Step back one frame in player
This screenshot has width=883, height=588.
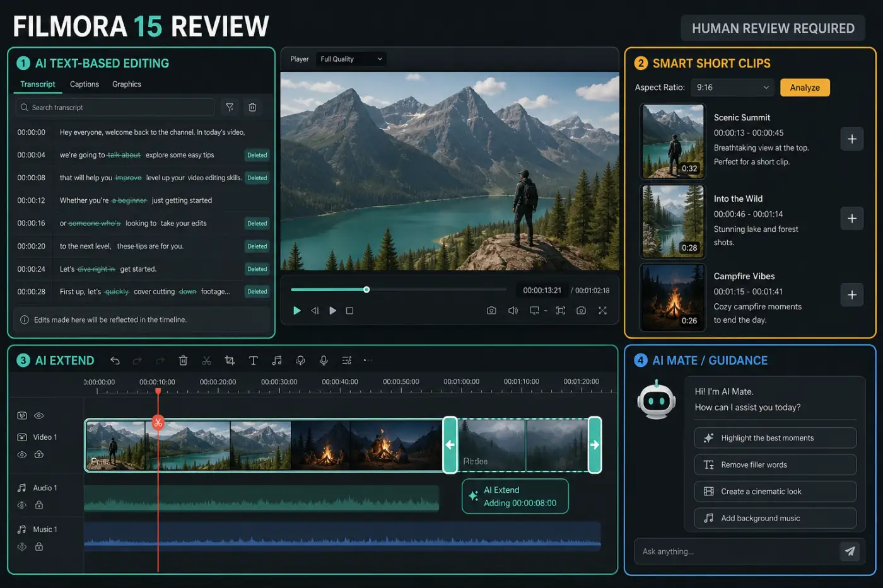pyautogui.click(x=315, y=311)
